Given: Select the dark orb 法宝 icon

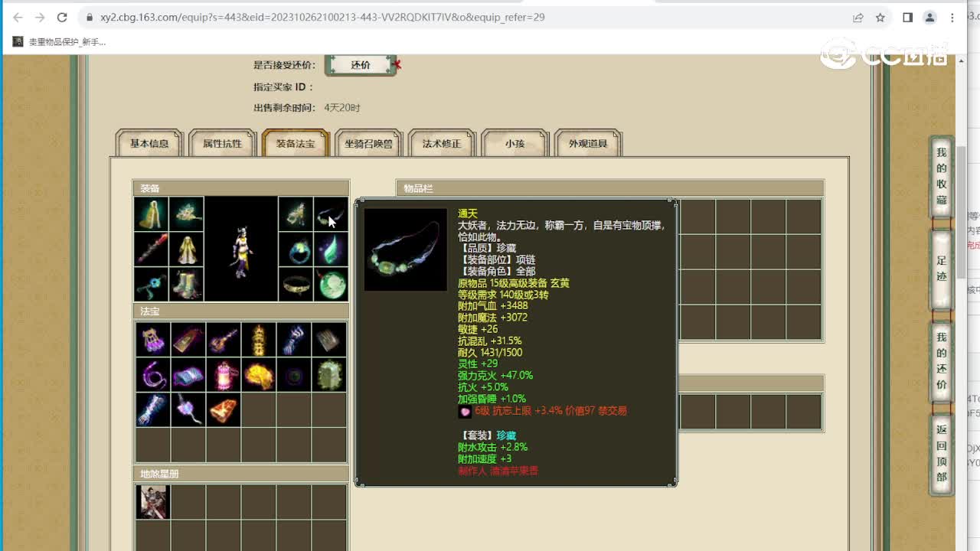Looking at the screenshot, I should 294,375.
